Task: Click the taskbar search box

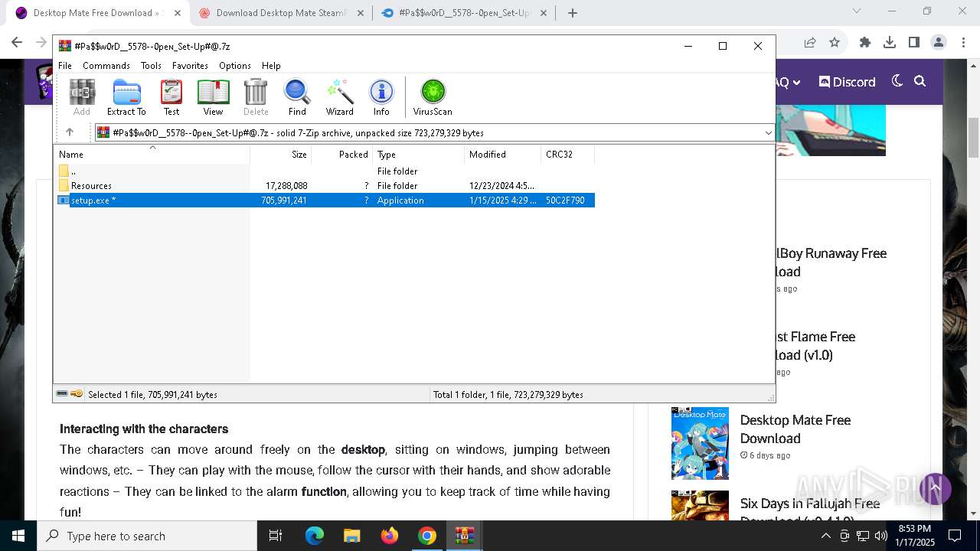Action: click(x=147, y=536)
